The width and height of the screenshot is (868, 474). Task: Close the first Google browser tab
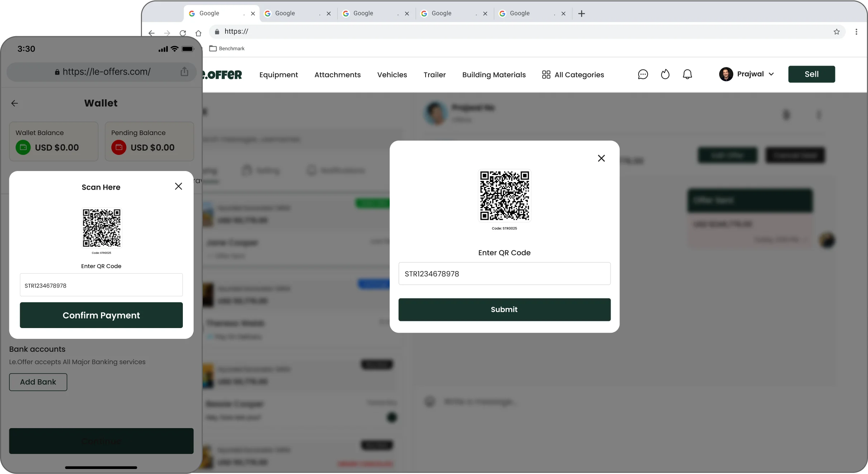click(253, 14)
